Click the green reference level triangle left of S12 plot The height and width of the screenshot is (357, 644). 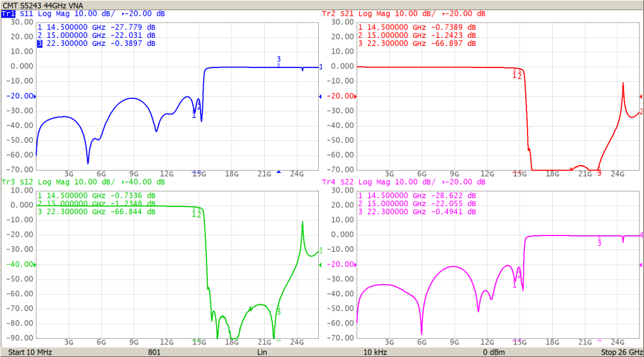click(35, 264)
